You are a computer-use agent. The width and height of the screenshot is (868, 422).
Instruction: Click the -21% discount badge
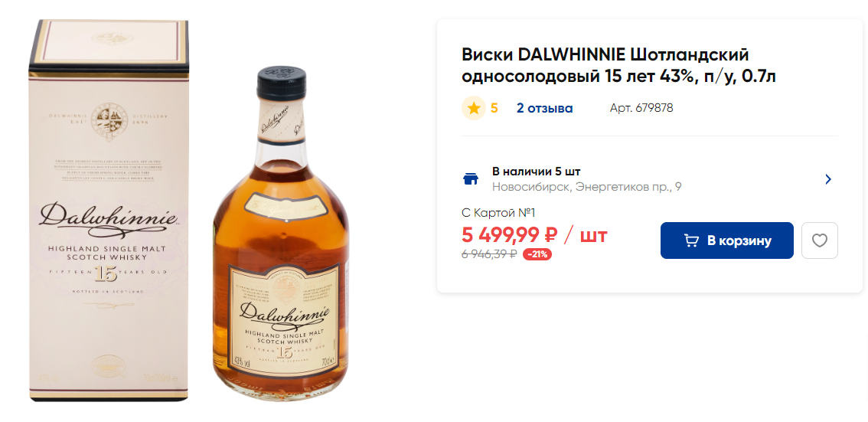tap(537, 255)
